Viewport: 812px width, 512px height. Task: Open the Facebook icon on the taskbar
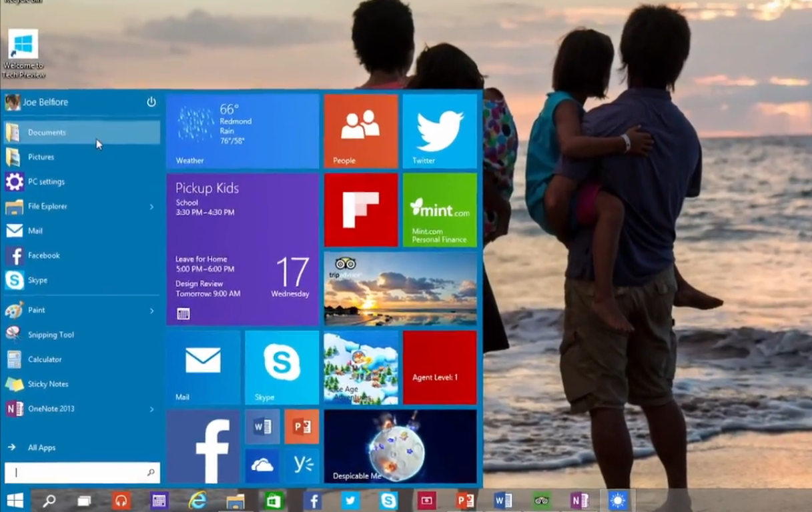(x=312, y=500)
